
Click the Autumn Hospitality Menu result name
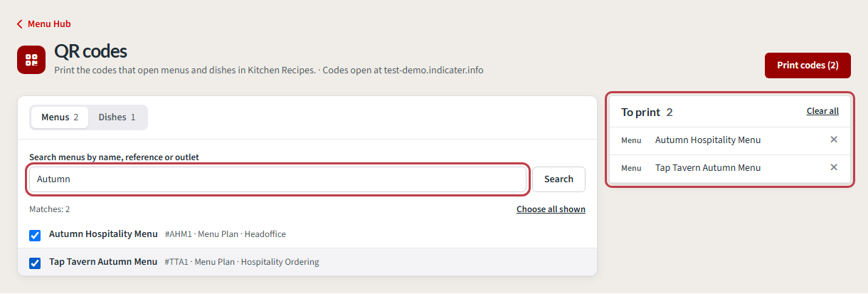[x=103, y=234]
